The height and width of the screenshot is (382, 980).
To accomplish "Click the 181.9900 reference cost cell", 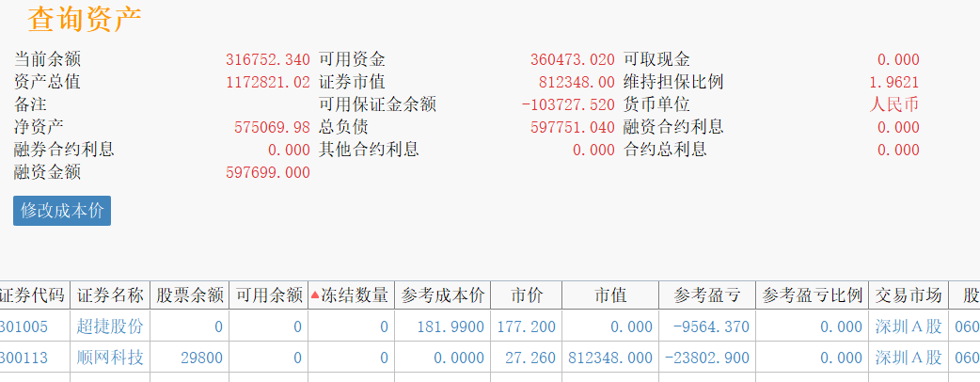I will (442, 326).
